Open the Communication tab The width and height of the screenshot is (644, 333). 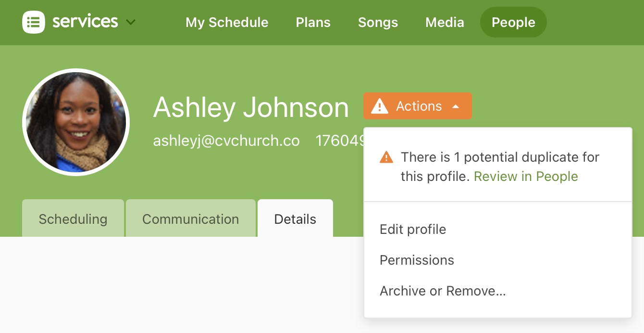(x=190, y=219)
